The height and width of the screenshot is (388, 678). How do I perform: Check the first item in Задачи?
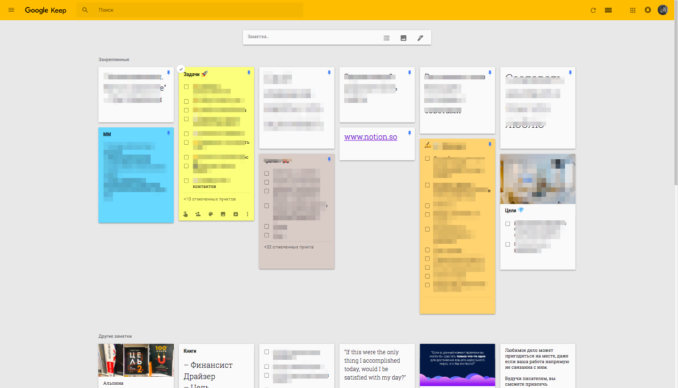coord(186,87)
